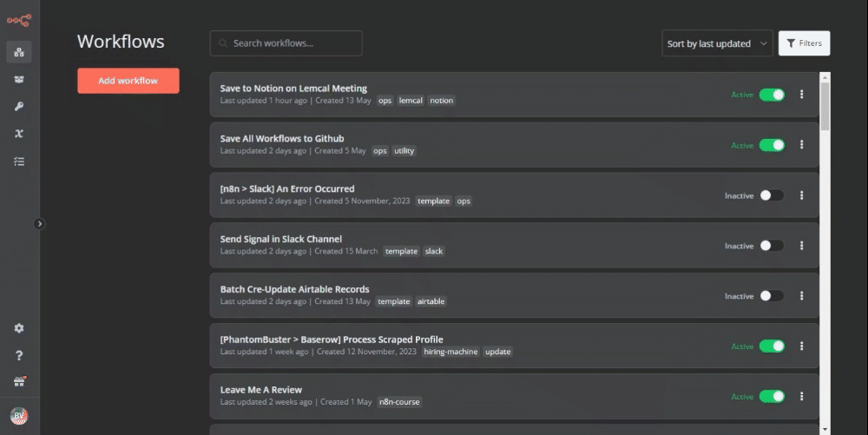The height and width of the screenshot is (435, 868).
Task: Click template tag on Send Signal row
Action: pos(401,251)
